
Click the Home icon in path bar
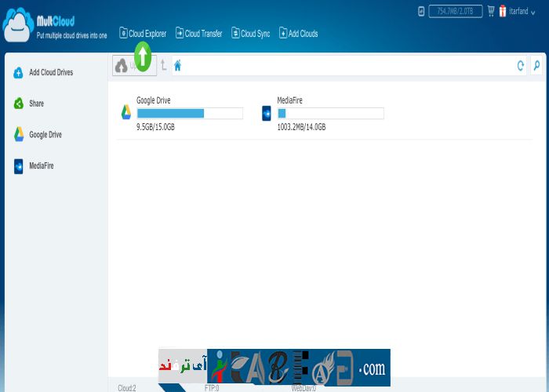click(x=178, y=66)
